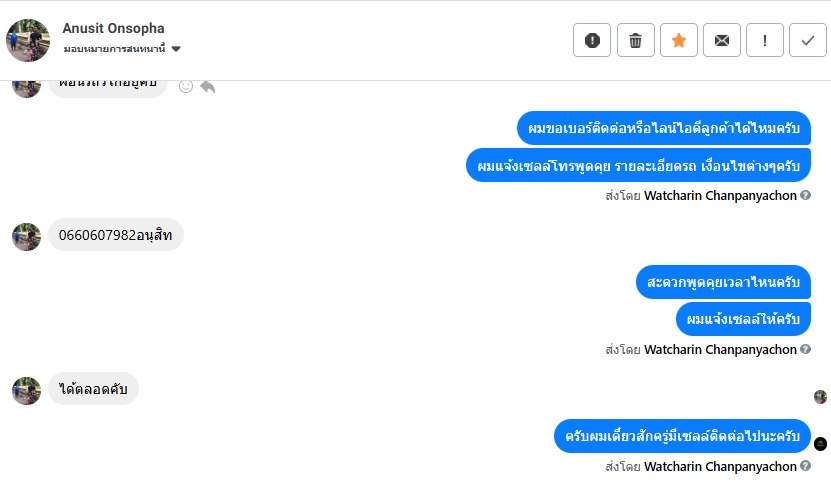Toggle the orange star follow-up button
Image resolution: width=831 pixels, height=503 pixels.
[679, 40]
